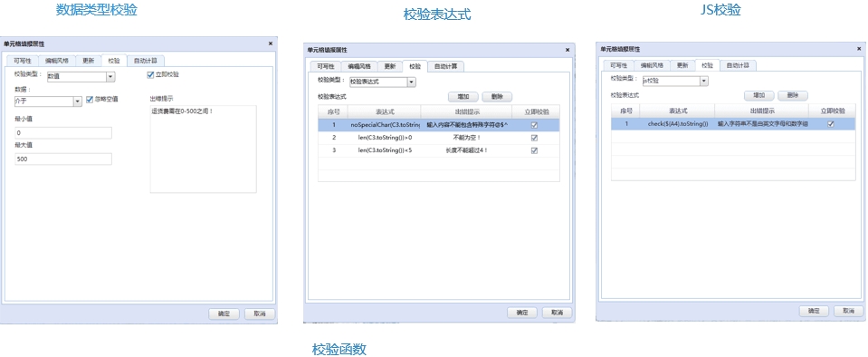
Task: Uncheck the 忽略空值 checkbox
Action: pyautogui.click(x=89, y=100)
